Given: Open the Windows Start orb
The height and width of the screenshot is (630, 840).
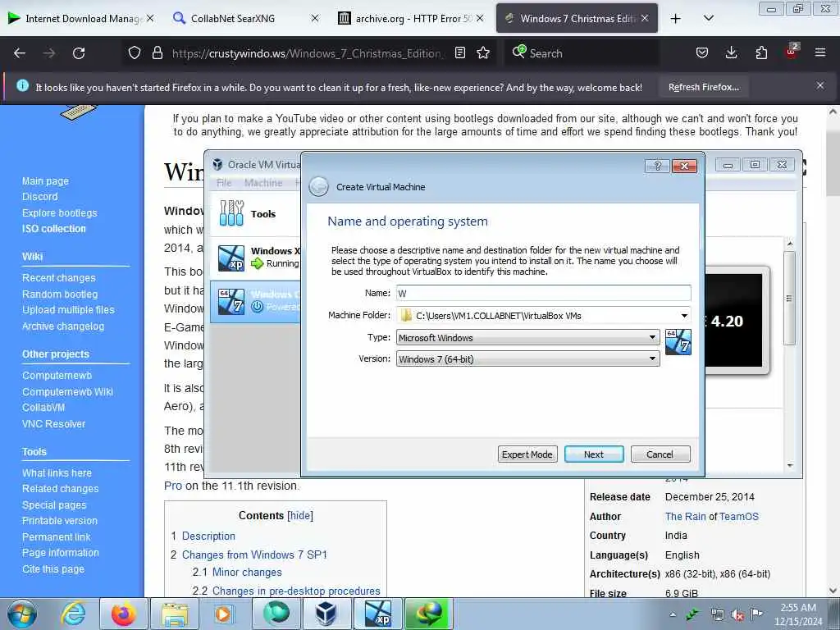Looking at the screenshot, I should 22,614.
